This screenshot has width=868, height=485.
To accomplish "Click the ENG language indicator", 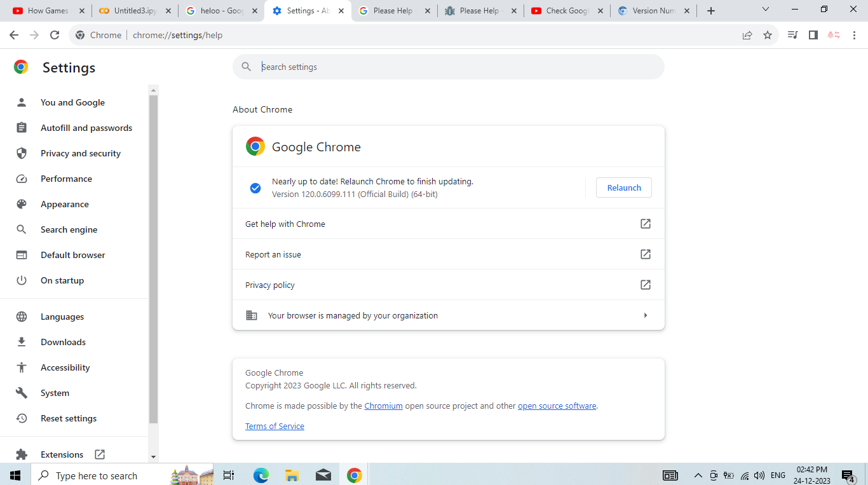I will tap(778, 475).
